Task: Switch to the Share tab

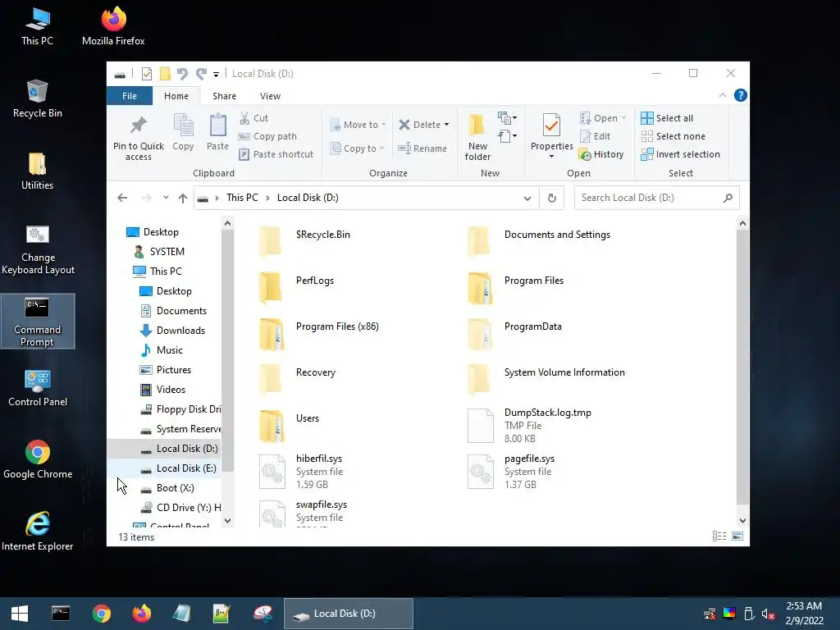Action: pyautogui.click(x=224, y=96)
